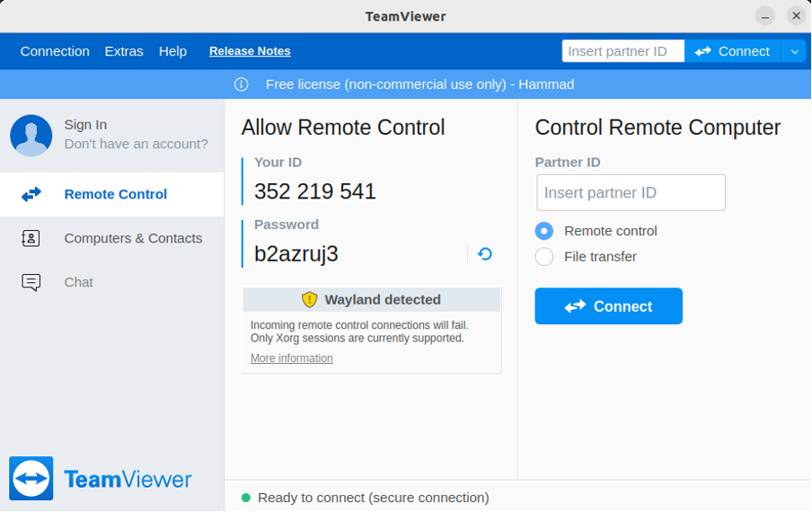Switch to the Chat section
812x512 pixels.
pyautogui.click(x=112, y=282)
